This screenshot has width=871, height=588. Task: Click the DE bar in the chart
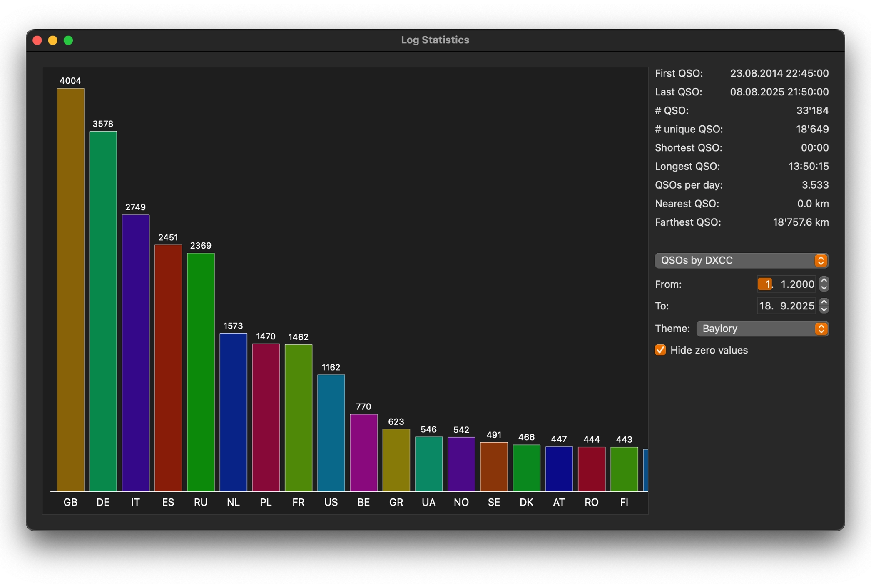click(x=103, y=311)
